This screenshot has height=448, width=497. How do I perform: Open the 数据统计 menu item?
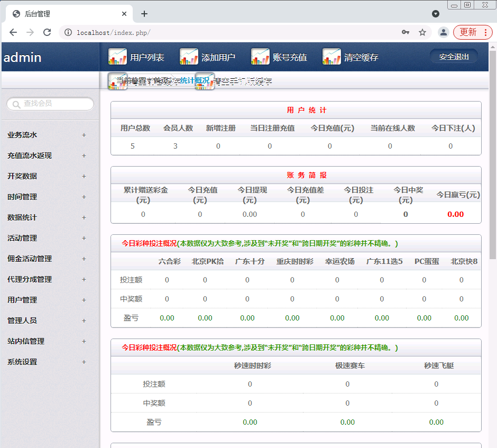[22, 217]
